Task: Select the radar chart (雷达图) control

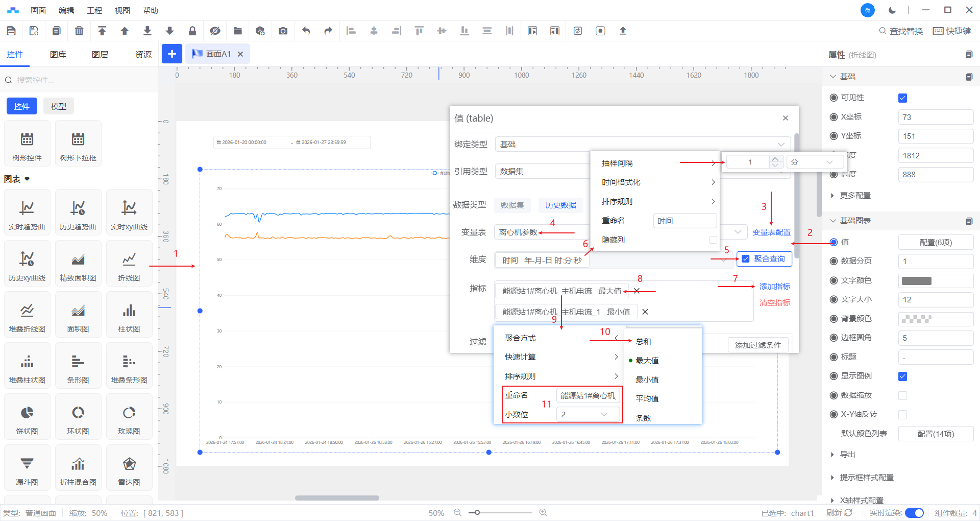Action: [129, 468]
